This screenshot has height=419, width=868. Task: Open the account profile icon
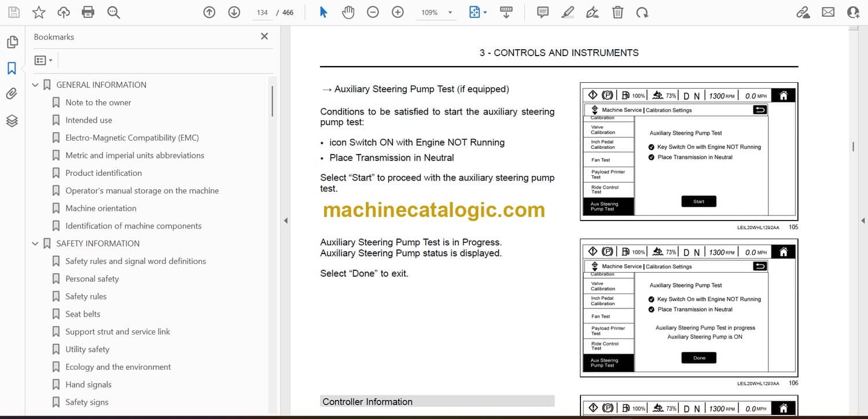click(x=853, y=12)
